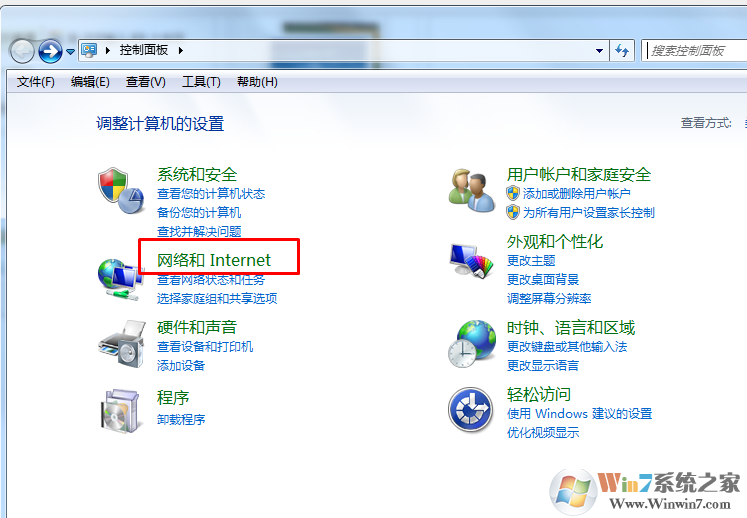Viewport: 747px width, 518px height.
Task: Click the Control Panel icon in address bar
Action: pos(89,50)
